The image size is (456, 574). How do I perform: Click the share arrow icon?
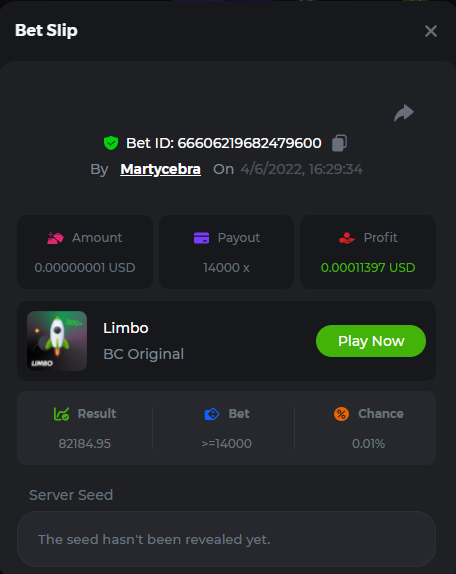[404, 113]
